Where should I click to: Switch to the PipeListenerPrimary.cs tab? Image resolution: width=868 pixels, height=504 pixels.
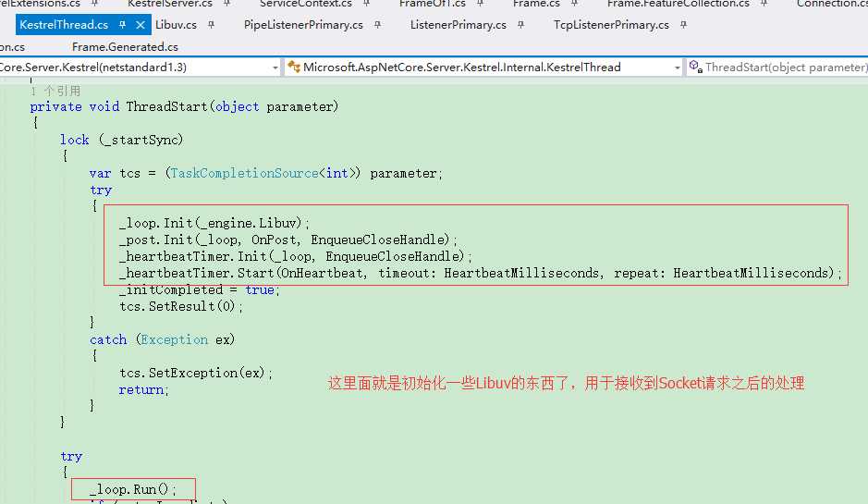click(303, 25)
